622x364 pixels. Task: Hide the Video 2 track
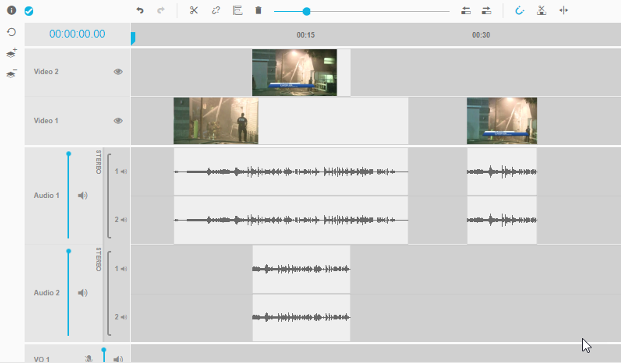pos(118,72)
